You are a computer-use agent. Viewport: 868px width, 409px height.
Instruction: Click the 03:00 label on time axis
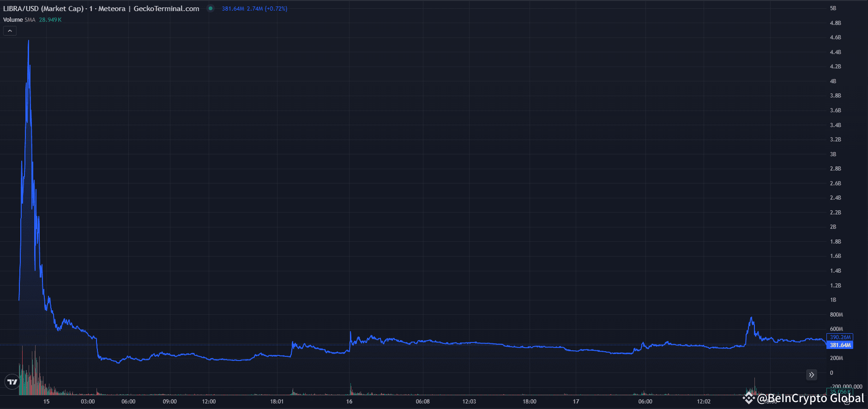point(88,402)
